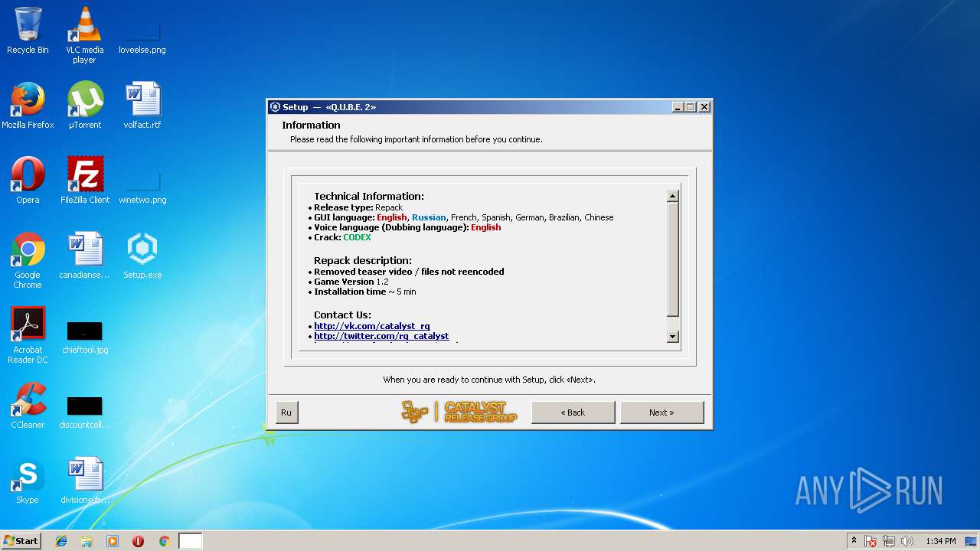Select the divisionsub... Word document icon
The height and width of the screenshot is (551, 980).
click(x=84, y=481)
